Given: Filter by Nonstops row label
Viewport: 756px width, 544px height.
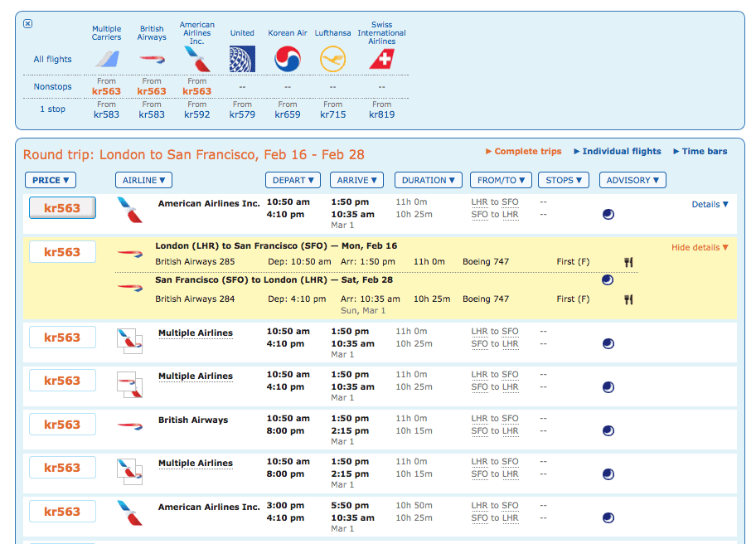Looking at the screenshot, I should pos(52,86).
